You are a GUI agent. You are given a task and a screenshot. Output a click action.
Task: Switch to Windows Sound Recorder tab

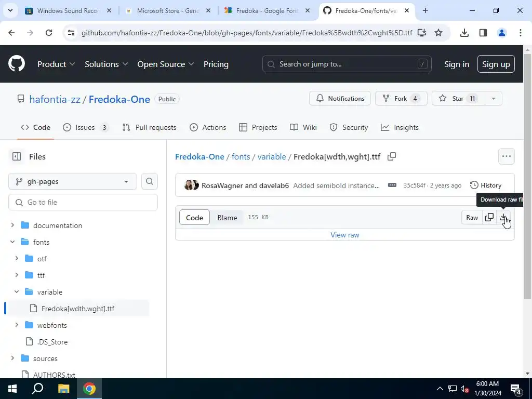coord(68,10)
